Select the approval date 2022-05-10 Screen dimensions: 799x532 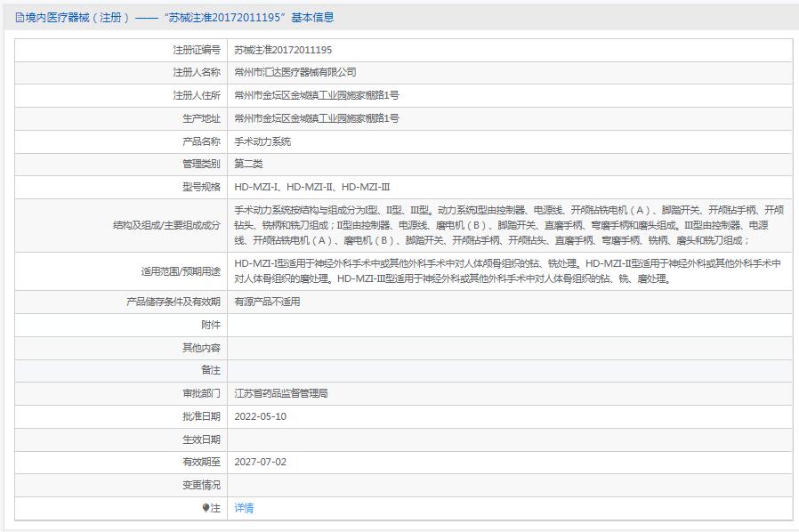tap(260, 416)
